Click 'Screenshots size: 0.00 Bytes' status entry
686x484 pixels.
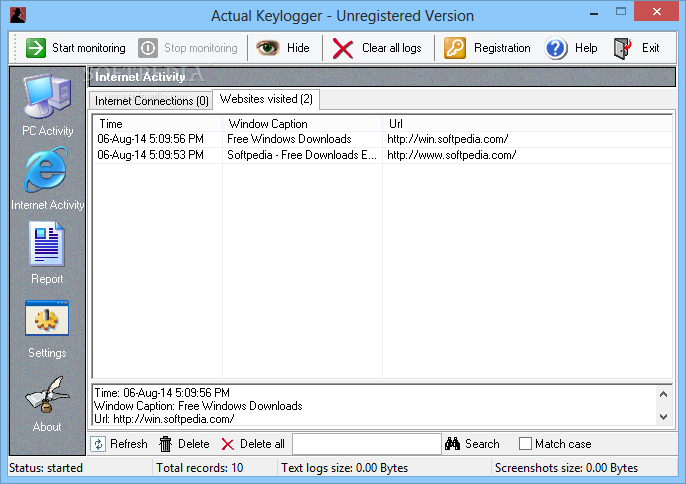pyautogui.click(x=566, y=468)
